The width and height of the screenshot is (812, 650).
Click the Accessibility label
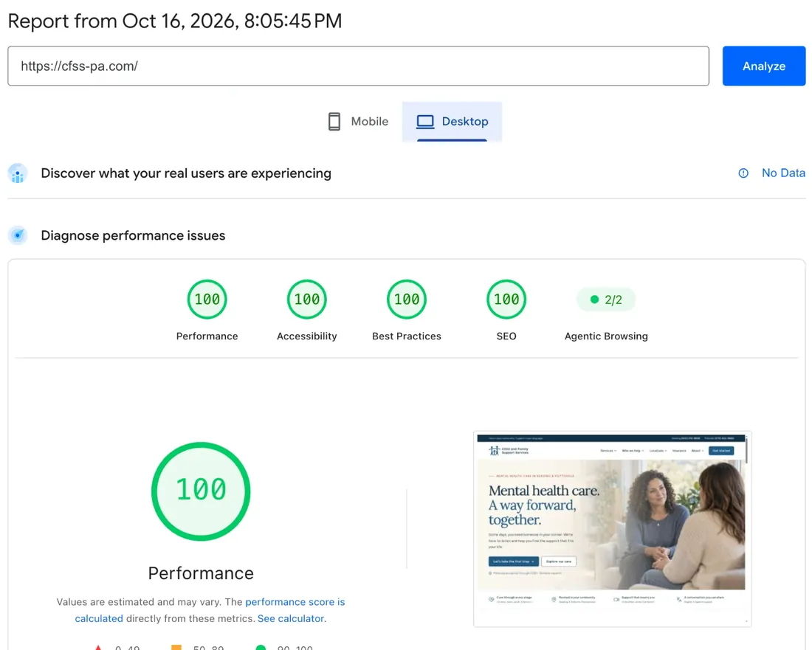tap(307, 336)
